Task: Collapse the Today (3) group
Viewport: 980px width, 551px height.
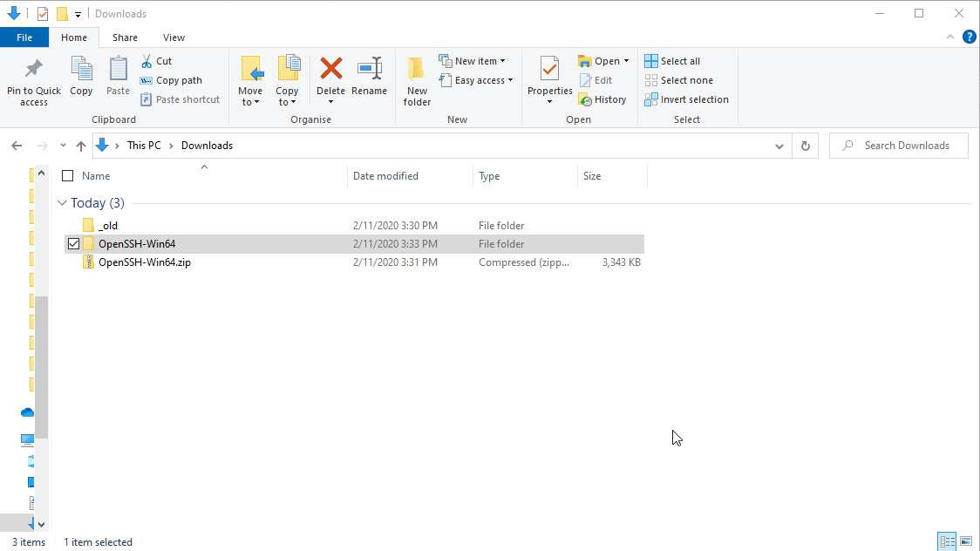Action: 62,203
